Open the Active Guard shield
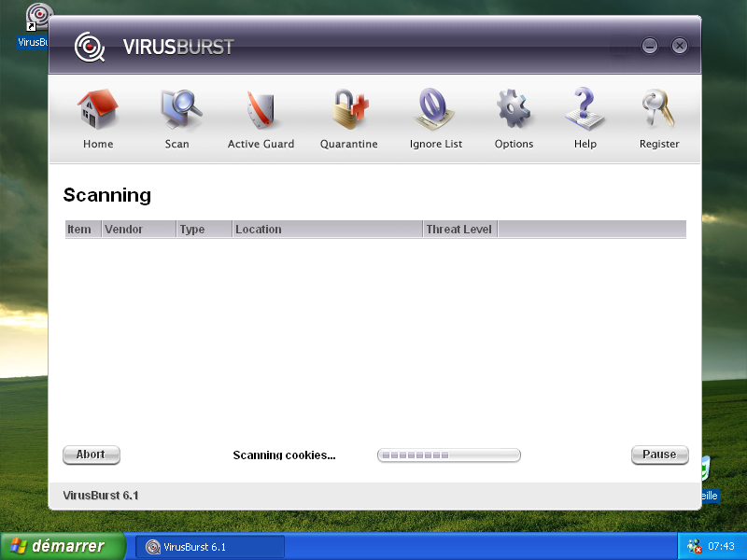747x560 pixels. [261, 119]
